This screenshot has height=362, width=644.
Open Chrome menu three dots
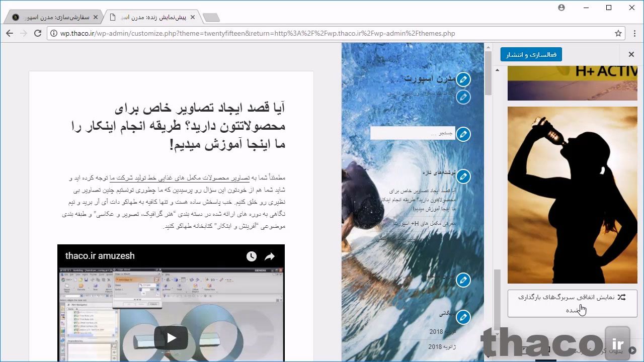coord(635,33)
